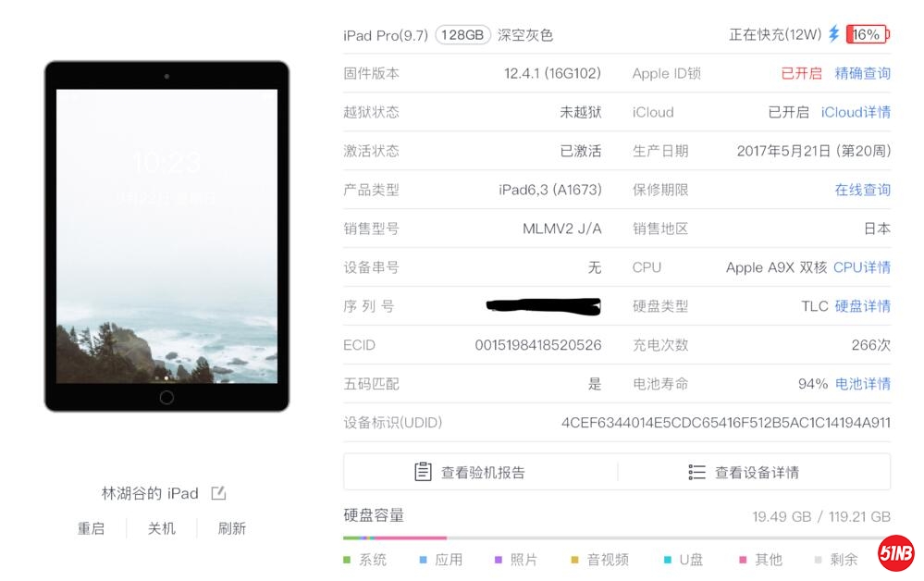The image size is (924, 581).
Task: Open the 电池详情 battery details link
Action: click(x=862, y=384)
